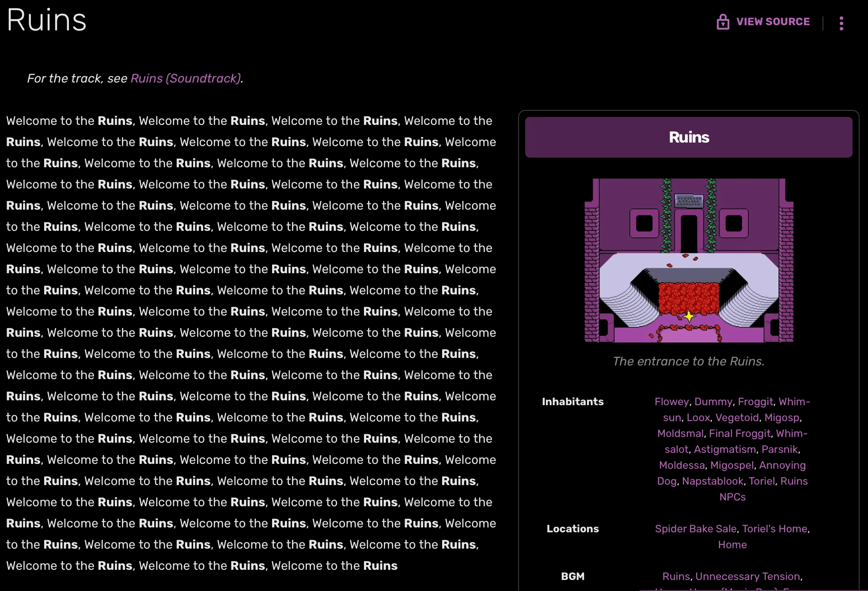
Task: Follow the Froggit link
Action: 755,402
